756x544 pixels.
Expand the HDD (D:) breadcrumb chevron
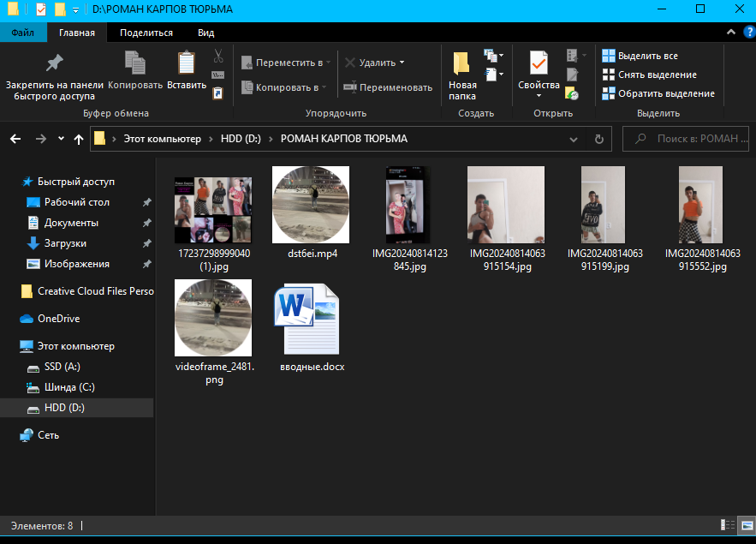tap(271, 139)
